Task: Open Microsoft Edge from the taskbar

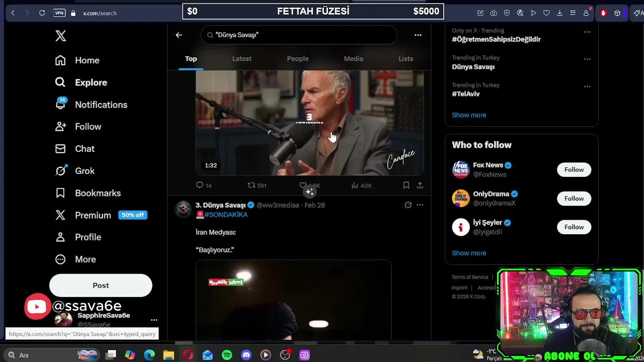Action: coord(149,355)
